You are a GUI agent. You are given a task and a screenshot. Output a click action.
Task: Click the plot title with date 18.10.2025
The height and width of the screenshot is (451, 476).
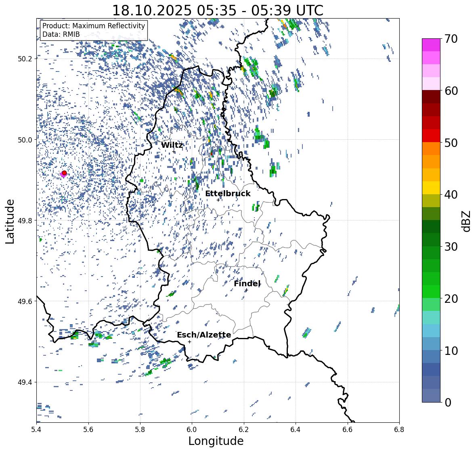218,10
